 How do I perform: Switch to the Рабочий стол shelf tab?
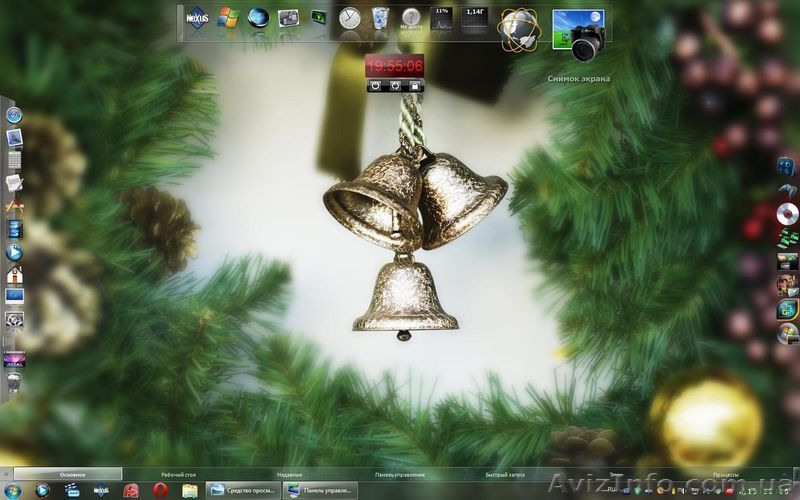179,474
